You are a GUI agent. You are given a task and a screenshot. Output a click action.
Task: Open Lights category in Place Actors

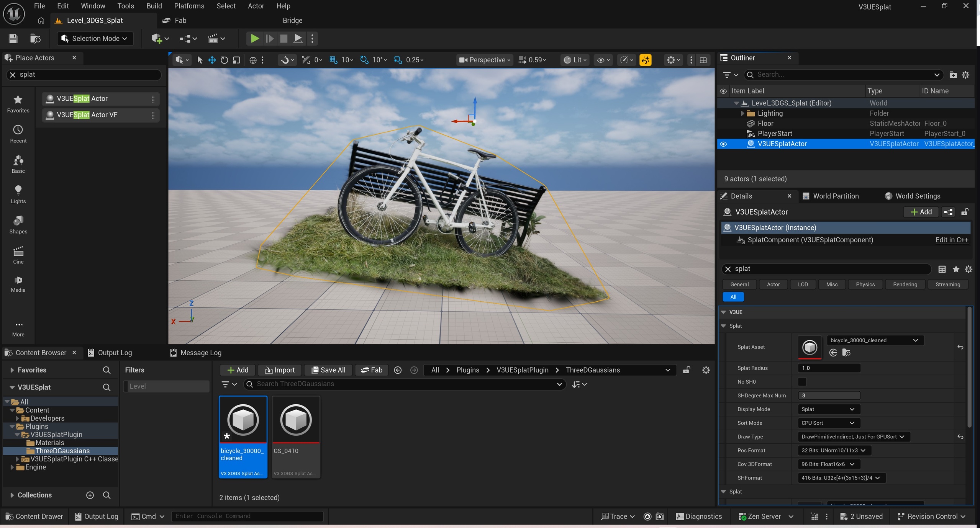coord(18,195)
